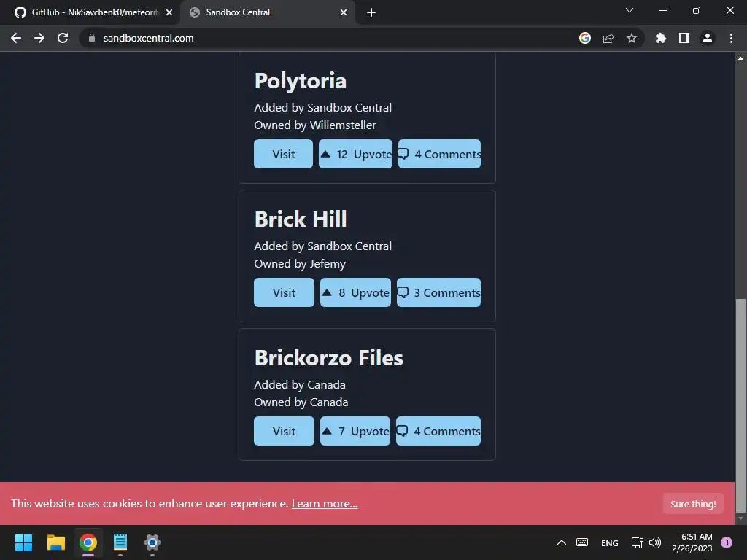This screenshot has height=560, width=747.
Task: Open the Settings gear taskbar icon
Action: pyautogui.click(x=152, y=542)
